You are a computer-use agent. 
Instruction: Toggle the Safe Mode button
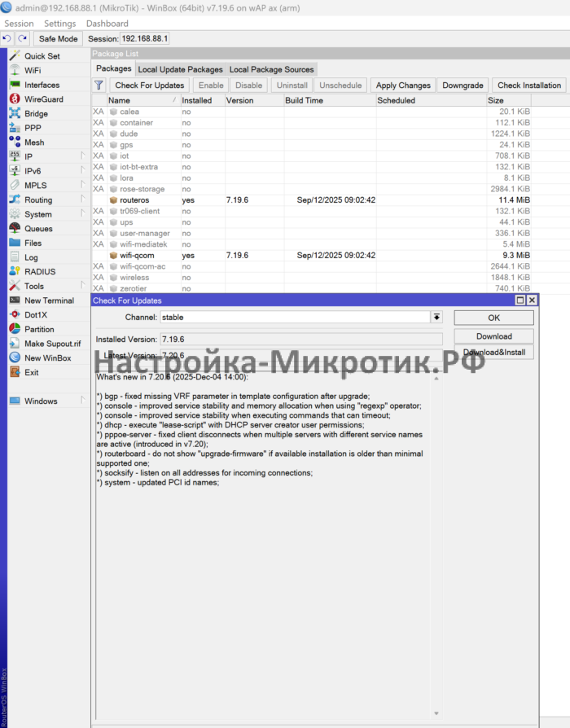click(58, 38)
